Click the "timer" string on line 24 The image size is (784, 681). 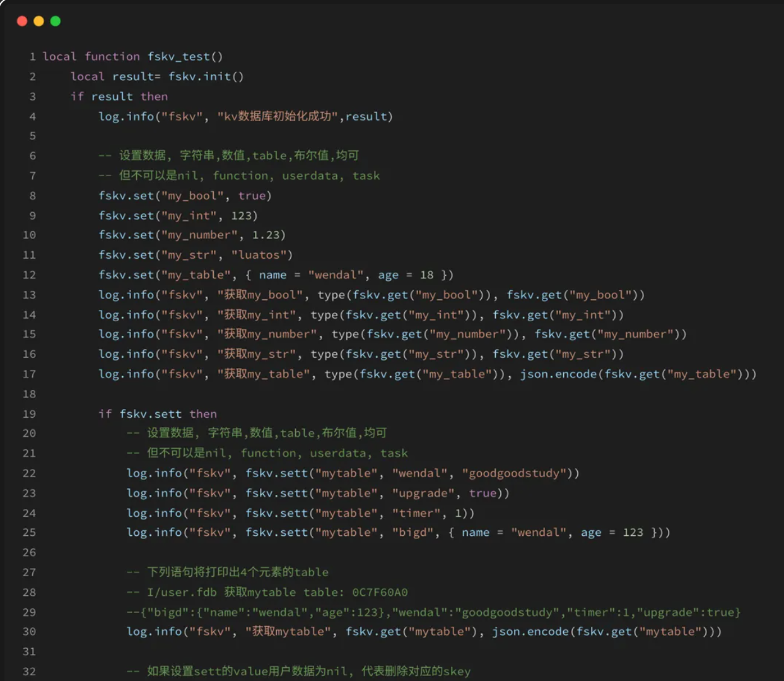click(x=416, y=513)
